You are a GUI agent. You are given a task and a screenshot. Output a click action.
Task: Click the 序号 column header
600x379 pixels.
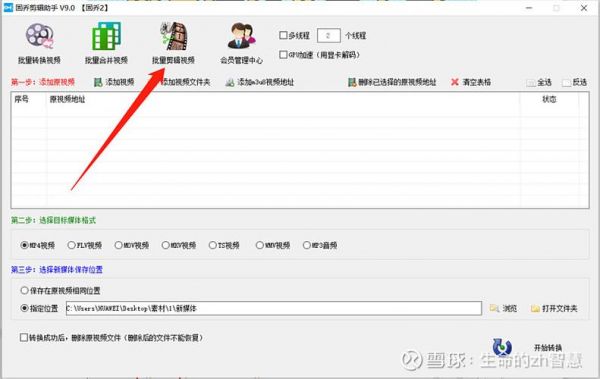[x=21, y=99]
